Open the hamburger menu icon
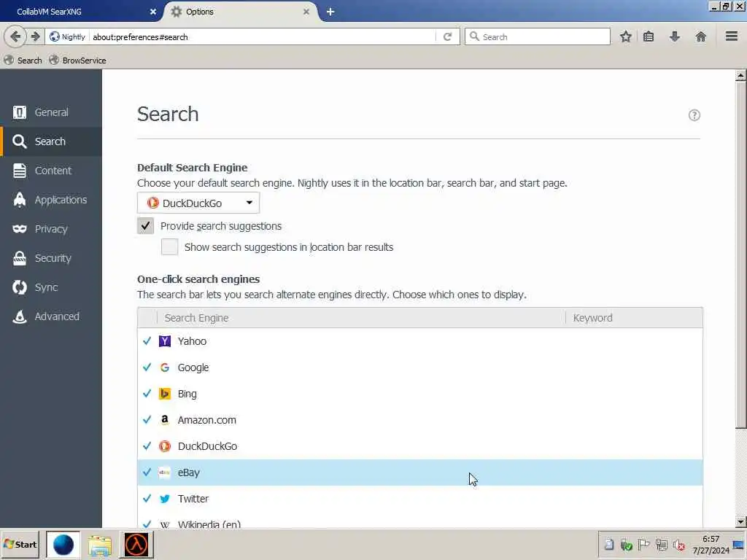The height and width of the screenshot is (560, 747). pyautogui.click(x=732, y=36)
